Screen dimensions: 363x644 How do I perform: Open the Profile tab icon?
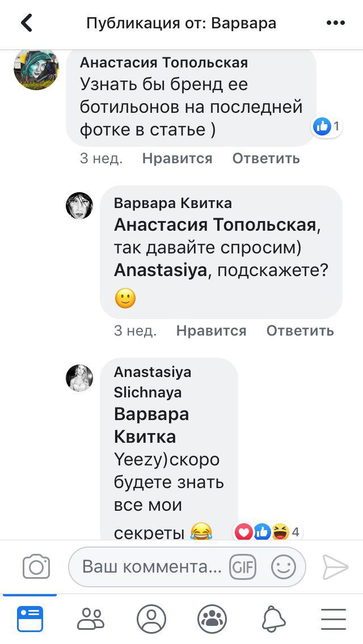click(151, 618)
